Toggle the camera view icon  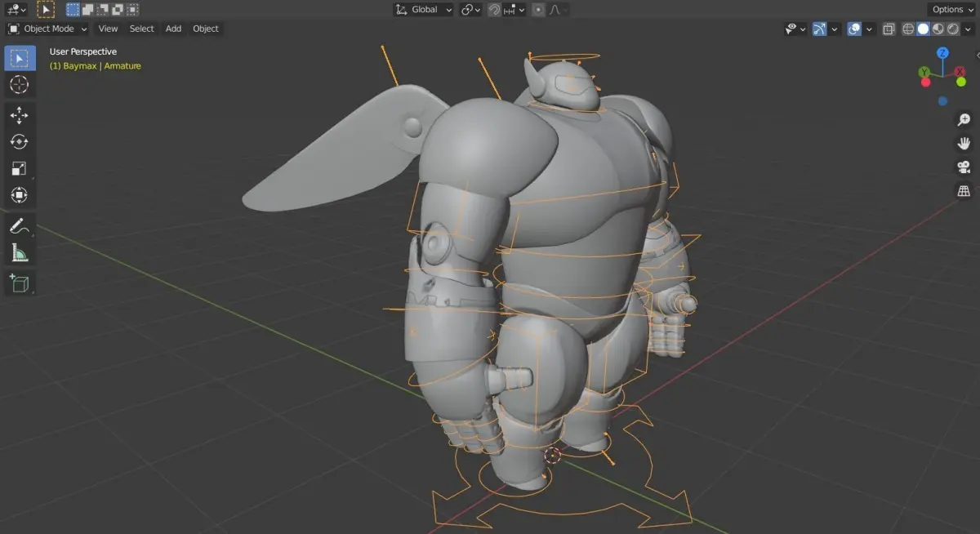pyautogui.click(x=964, y=167)
